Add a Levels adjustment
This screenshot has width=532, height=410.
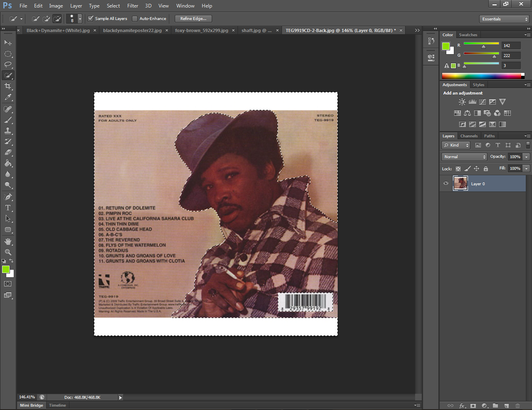point(472,102)
